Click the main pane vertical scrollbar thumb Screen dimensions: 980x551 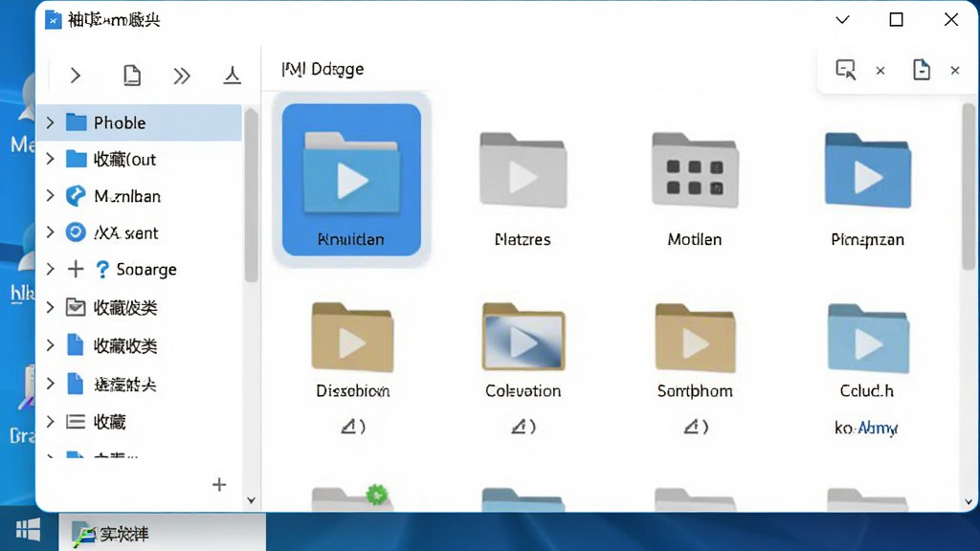969,187
